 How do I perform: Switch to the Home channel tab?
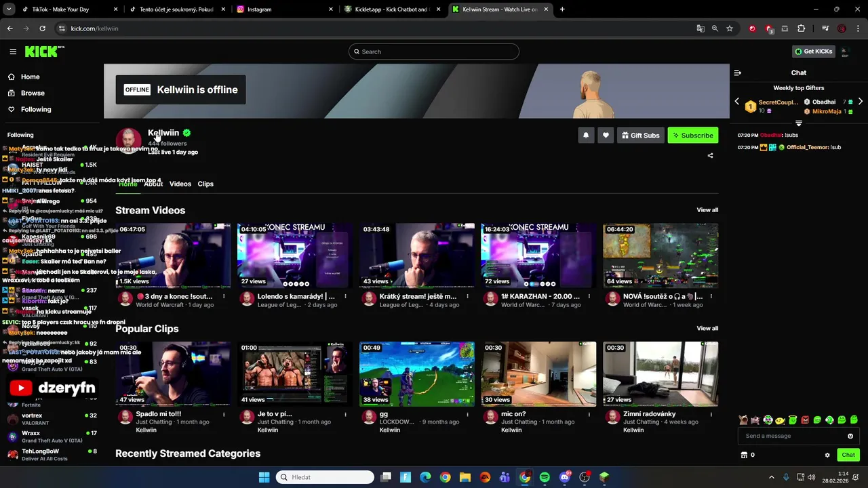coord(127,184)
